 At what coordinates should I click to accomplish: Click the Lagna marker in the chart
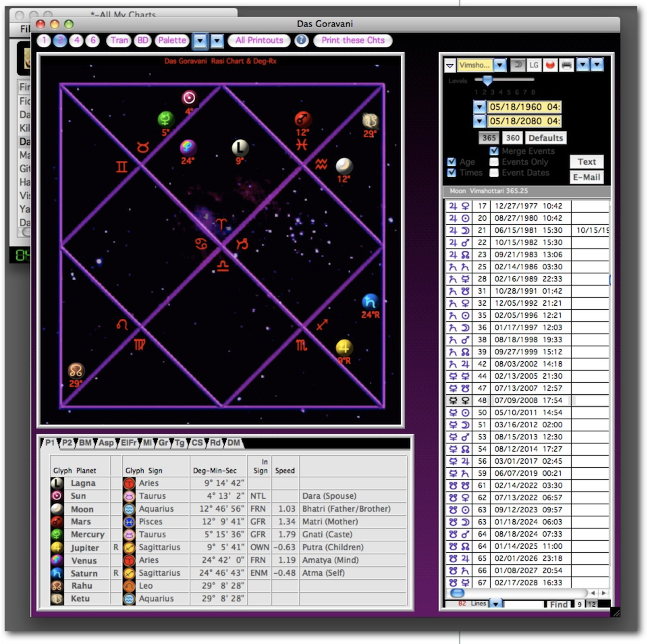240,148
